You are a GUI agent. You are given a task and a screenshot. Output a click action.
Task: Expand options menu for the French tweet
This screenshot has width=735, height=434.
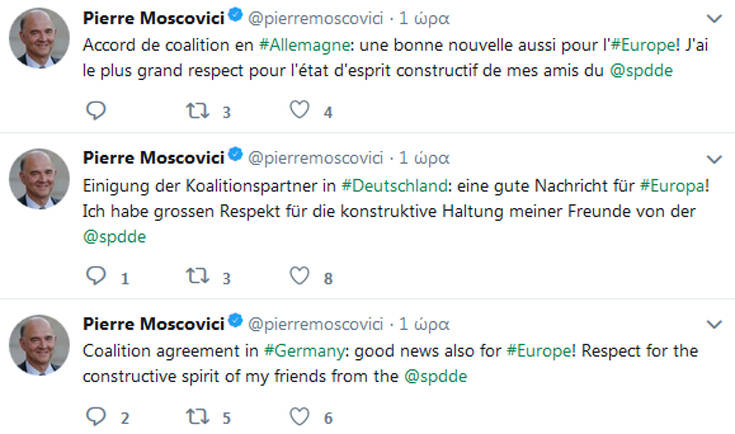(714, 19)
